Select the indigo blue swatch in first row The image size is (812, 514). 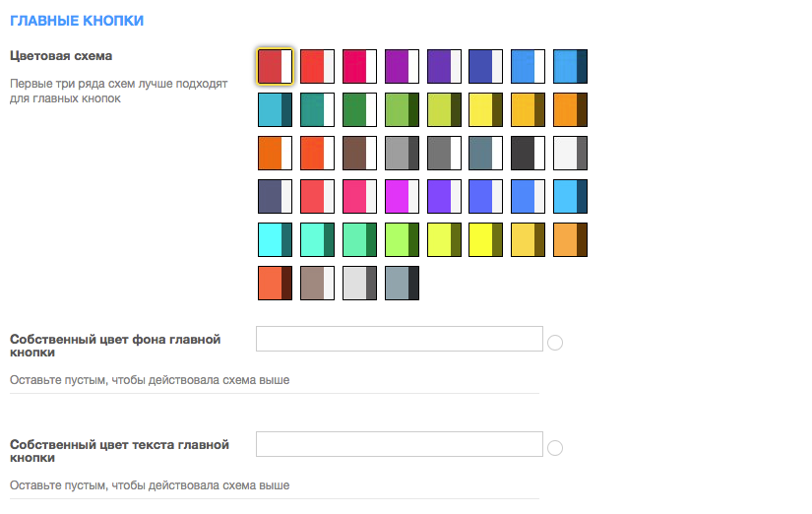[486, 66]
